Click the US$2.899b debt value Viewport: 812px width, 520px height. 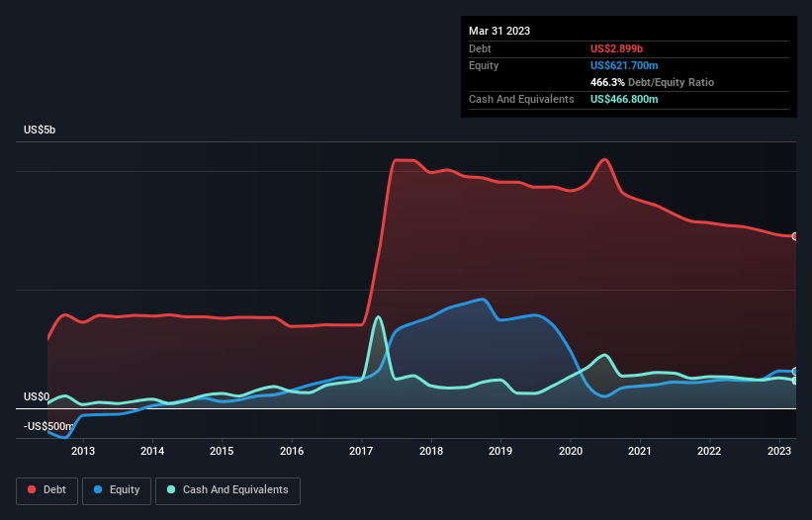(x=616, y=48)
